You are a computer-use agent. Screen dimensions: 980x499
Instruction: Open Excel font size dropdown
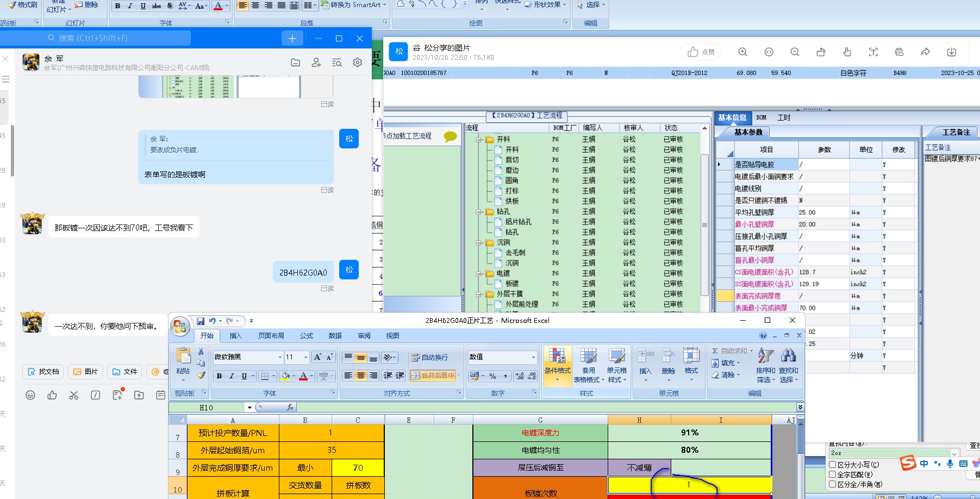305,357
